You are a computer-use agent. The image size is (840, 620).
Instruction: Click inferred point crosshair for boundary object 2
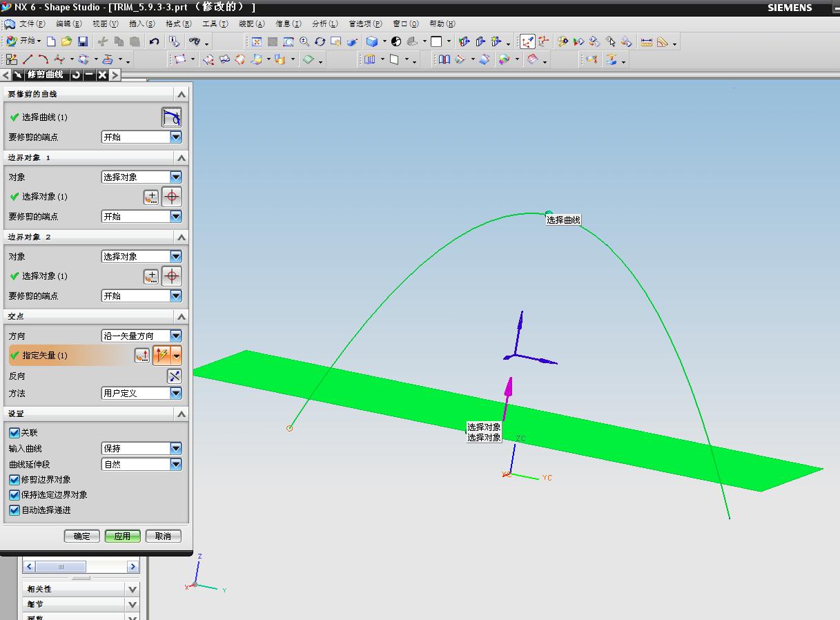click(172, 276)
